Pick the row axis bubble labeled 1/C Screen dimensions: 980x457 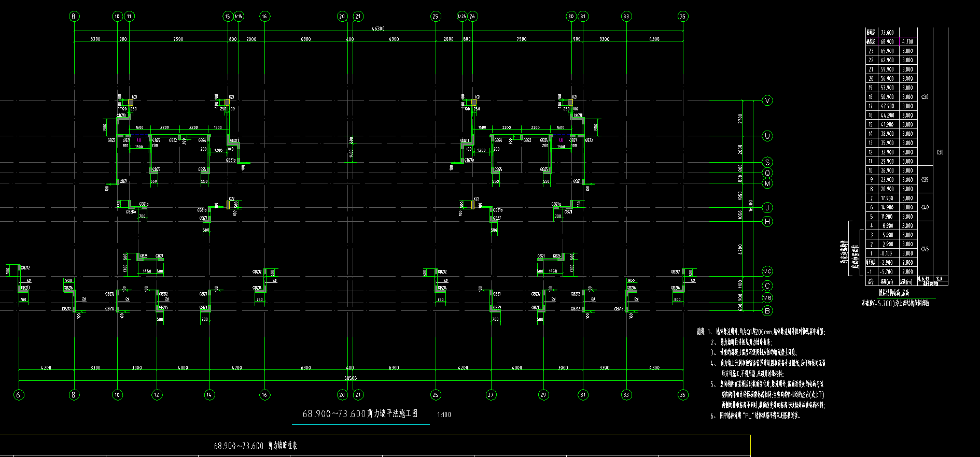click(767, 271)
